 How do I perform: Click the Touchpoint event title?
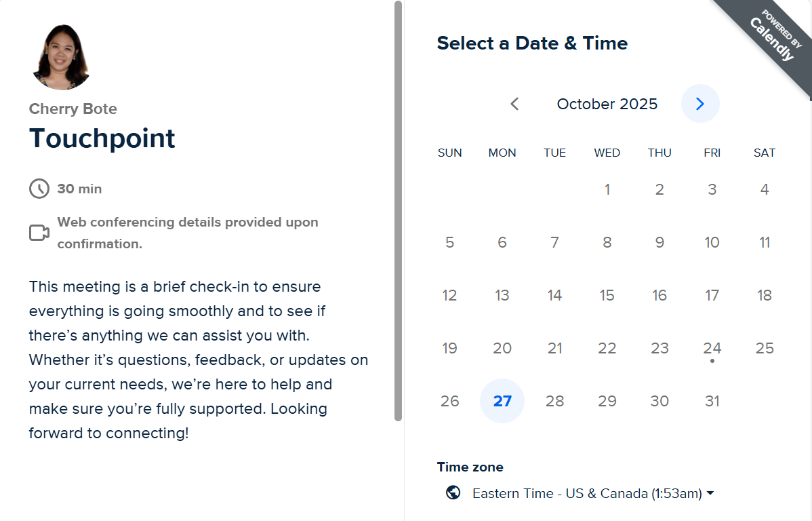pos(102,138)
